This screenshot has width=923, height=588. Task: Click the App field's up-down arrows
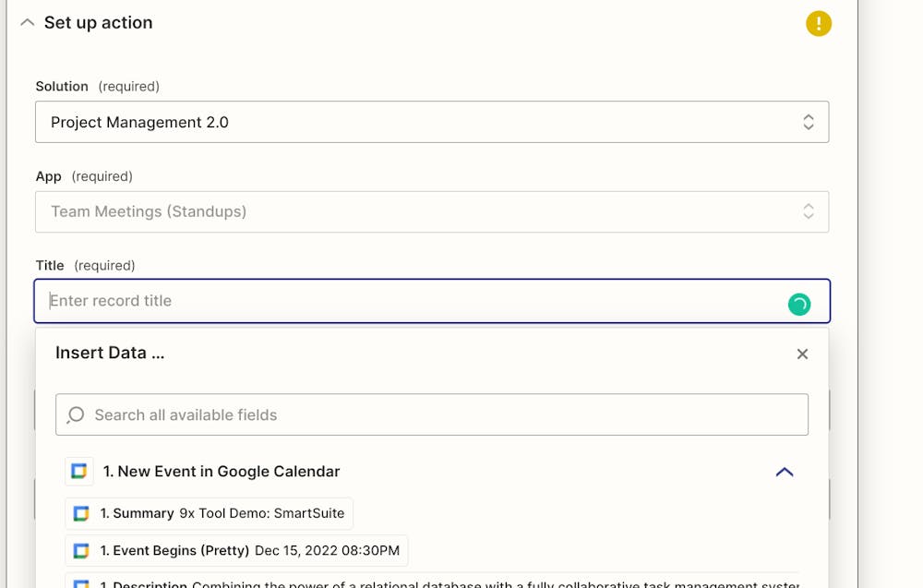[808, 211]
